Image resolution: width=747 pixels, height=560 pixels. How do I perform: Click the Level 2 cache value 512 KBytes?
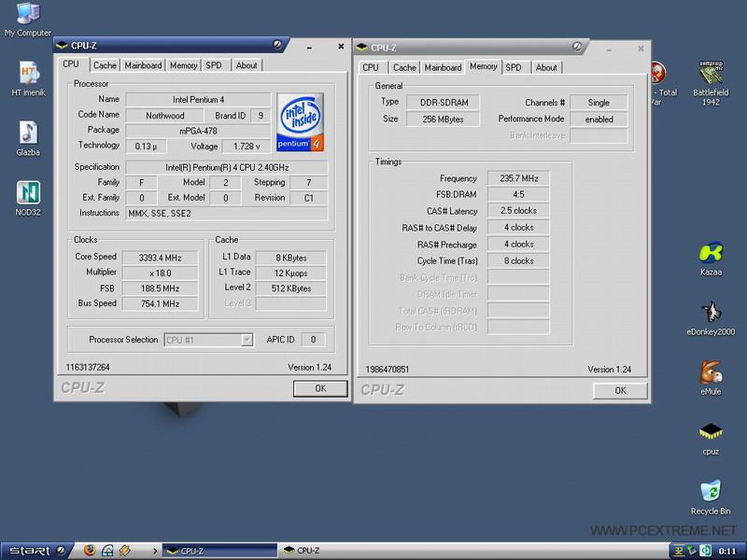(291, 288)
